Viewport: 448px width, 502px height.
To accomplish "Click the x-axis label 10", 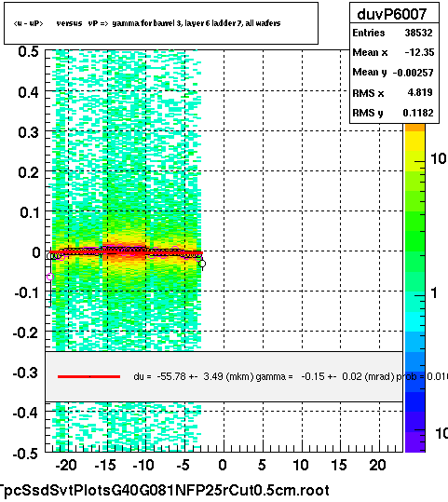I will pos(301,465).
